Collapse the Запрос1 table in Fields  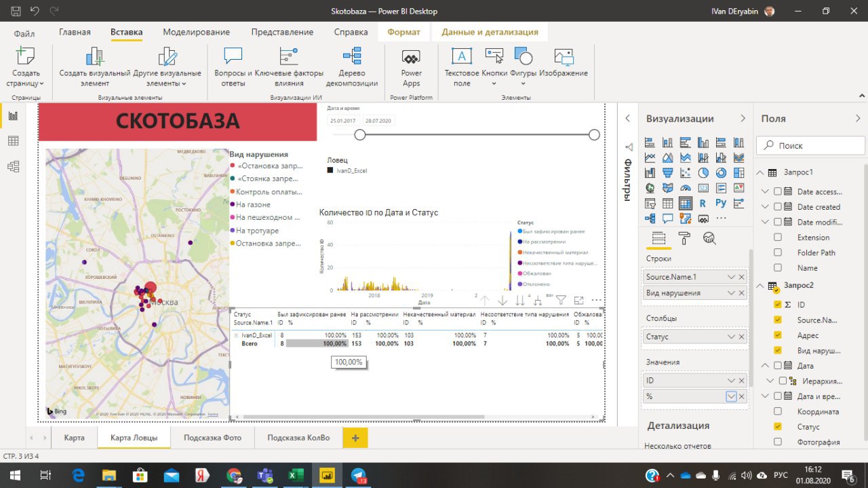[760, 173]
